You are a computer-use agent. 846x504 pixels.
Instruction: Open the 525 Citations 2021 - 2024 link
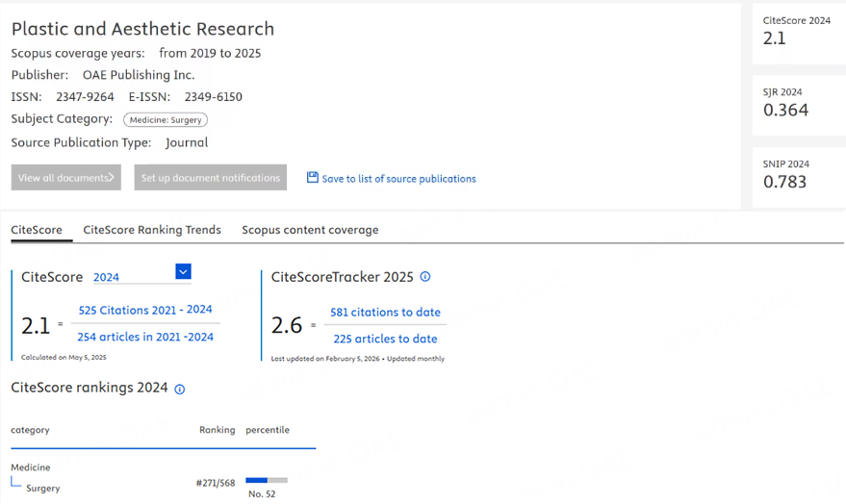click(145, 310)
